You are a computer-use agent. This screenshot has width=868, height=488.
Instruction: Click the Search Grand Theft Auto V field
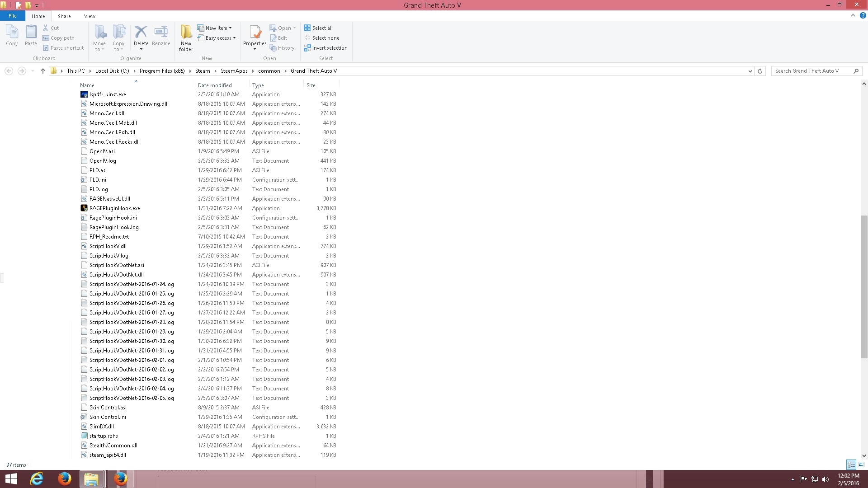tap(811, 71)
